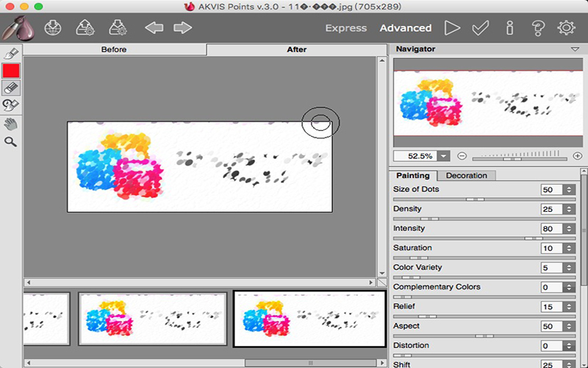Click the red color swatch

click(x=11, y=71)
